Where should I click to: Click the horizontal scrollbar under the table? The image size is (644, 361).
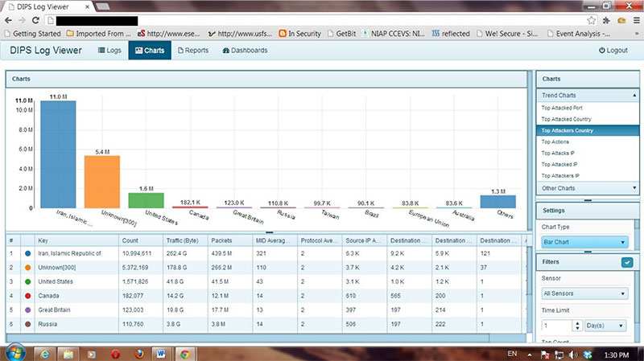pyautogui.click(x=248, y=338)
